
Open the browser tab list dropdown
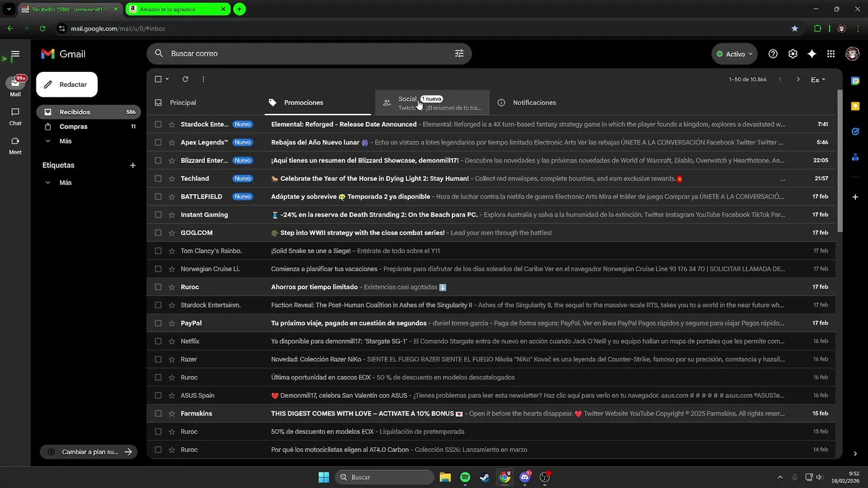point(9,9)
